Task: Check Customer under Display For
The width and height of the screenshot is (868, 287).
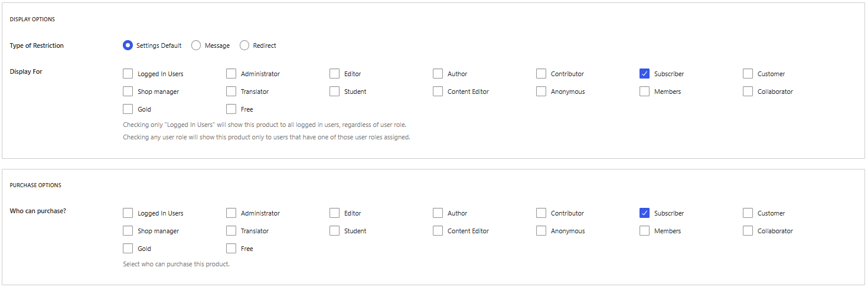Action: (748, 74)
